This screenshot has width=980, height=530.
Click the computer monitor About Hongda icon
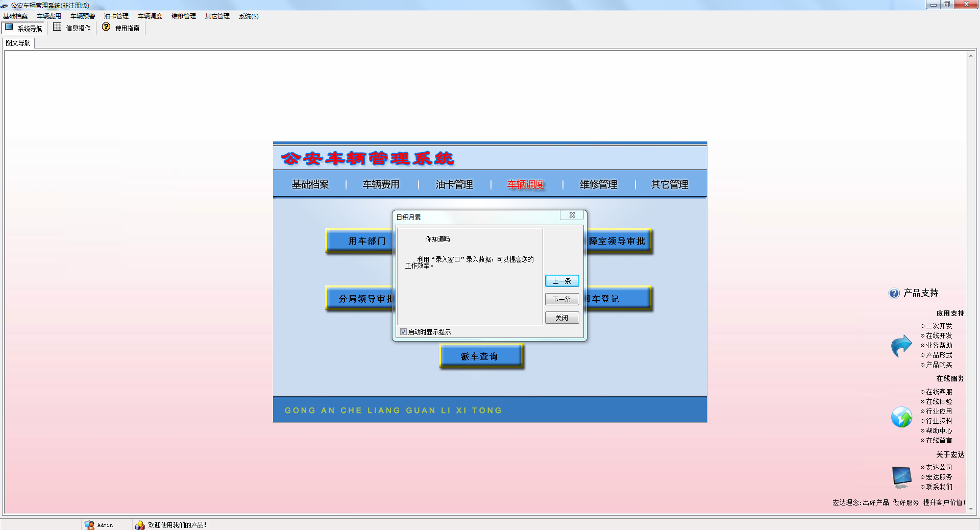coord(901,477)
